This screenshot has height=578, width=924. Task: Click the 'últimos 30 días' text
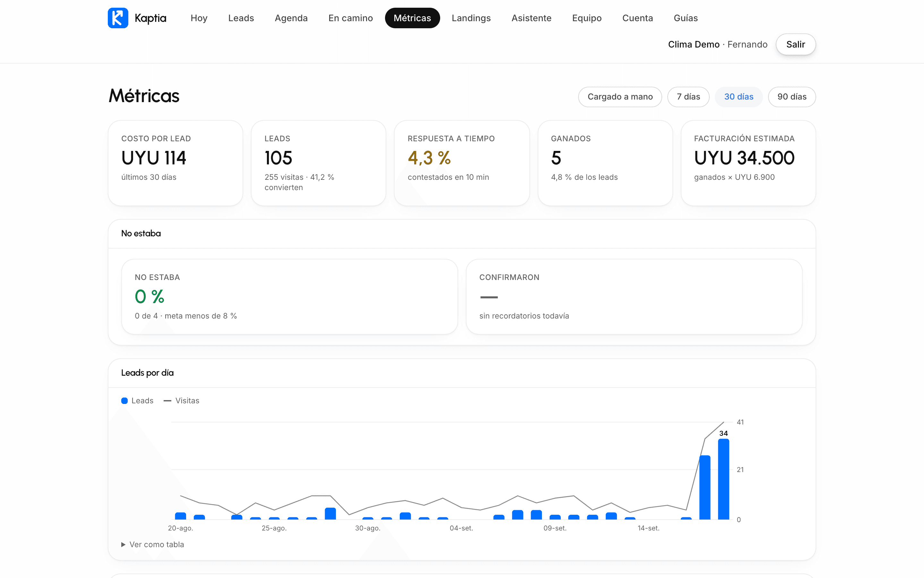click(149, 177)
